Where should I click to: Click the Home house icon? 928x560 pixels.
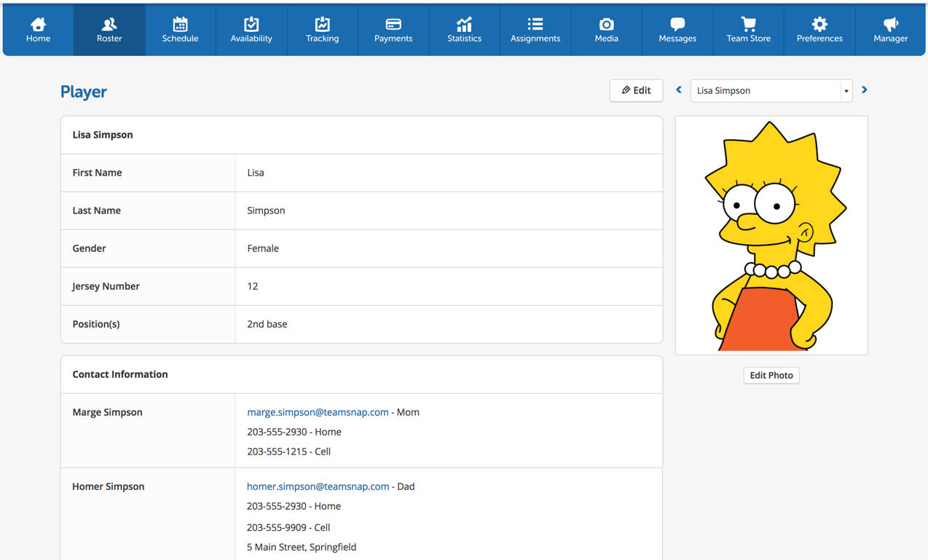[x=38, y=25]
